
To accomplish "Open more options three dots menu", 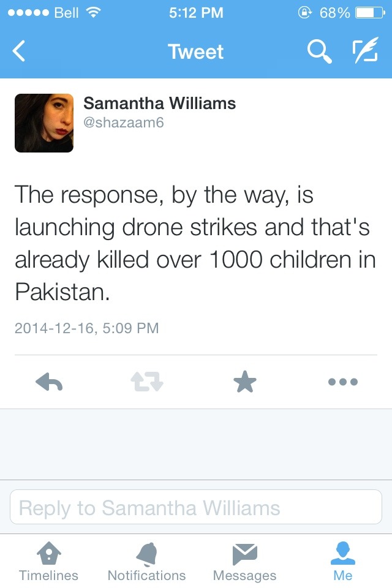I will (x=343, y=382).
